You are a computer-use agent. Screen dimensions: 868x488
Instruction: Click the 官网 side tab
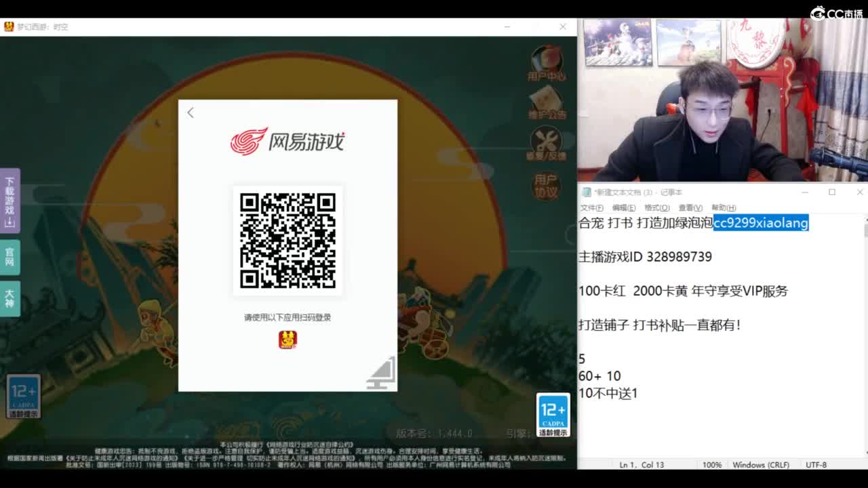click(9, 257)
